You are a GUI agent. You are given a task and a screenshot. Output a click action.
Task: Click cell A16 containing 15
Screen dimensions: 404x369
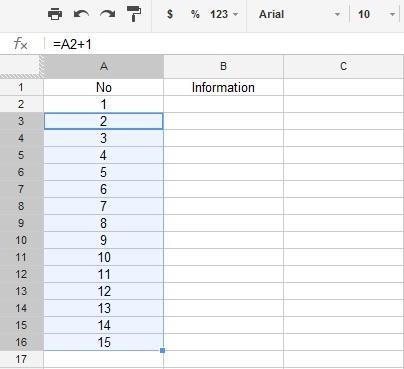click(104, 342)
